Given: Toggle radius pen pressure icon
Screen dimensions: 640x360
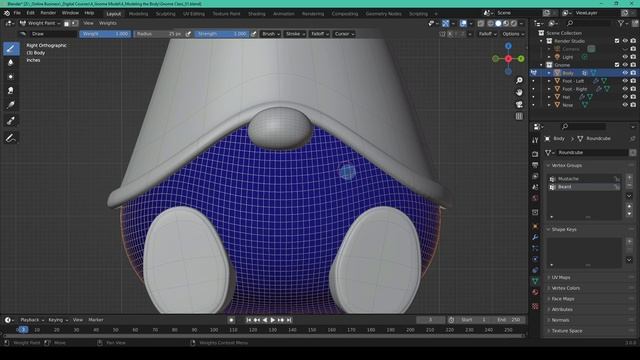Looking at the screenshot, I should (188, 34).
